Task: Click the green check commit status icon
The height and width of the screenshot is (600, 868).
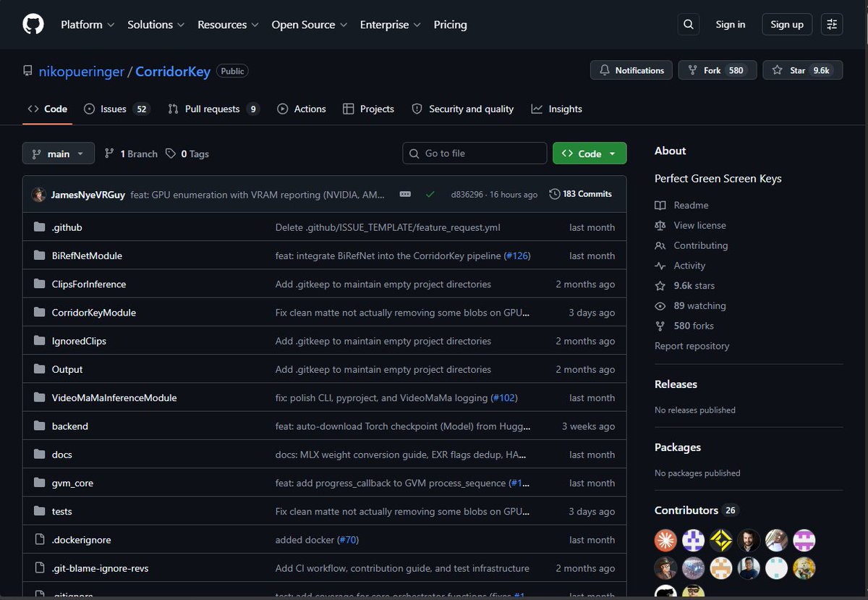Action: (x=430, y=195)
